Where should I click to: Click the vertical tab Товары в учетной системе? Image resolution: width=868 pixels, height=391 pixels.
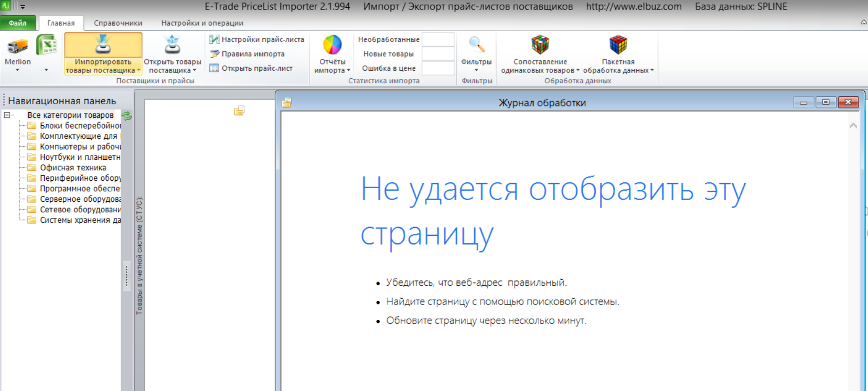[x=139, y=255]
